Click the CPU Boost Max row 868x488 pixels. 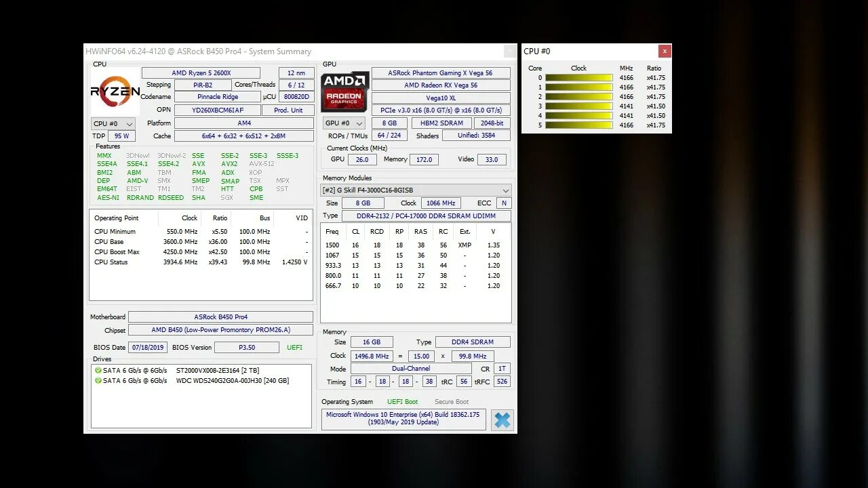[x=201, y=252]
